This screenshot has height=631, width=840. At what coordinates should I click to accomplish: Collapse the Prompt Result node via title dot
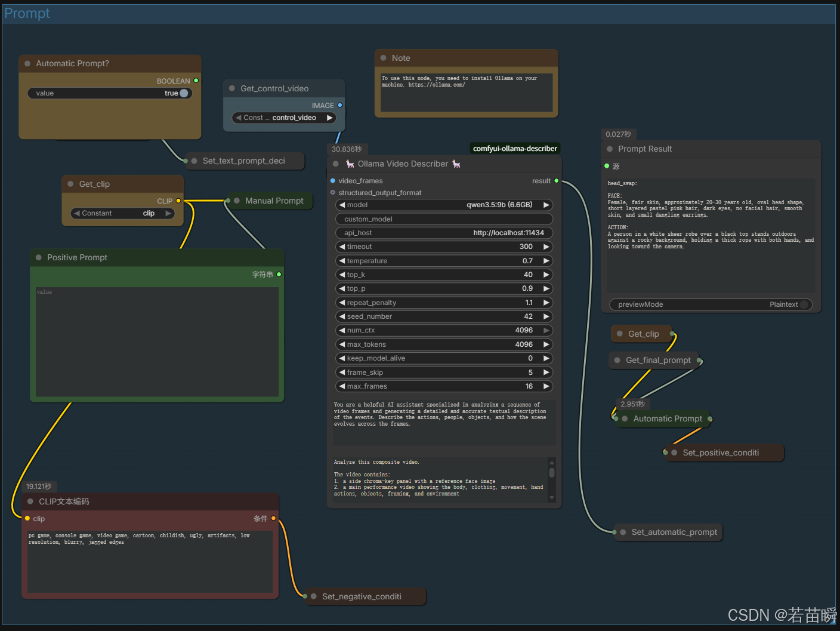pos(610,149)
